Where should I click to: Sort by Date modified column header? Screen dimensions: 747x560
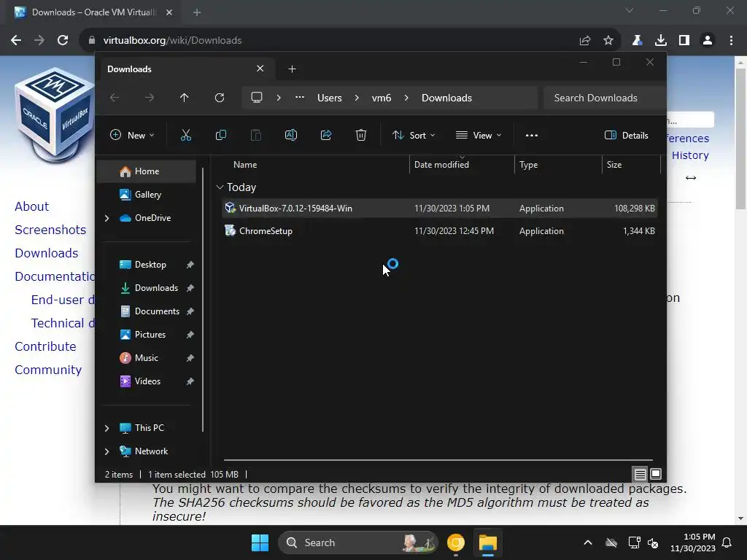(x=461, y=164)
